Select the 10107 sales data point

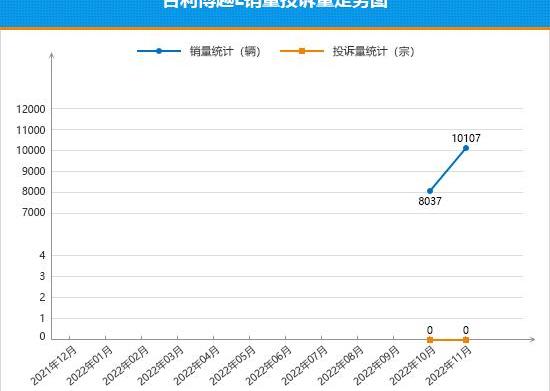[x=466, y=148]
